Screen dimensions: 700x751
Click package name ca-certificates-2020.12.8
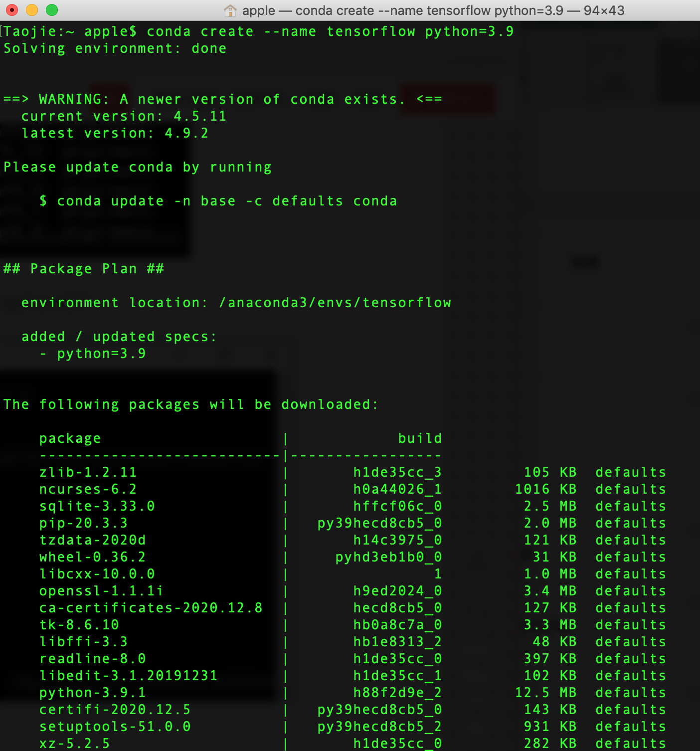coord(151,608)
